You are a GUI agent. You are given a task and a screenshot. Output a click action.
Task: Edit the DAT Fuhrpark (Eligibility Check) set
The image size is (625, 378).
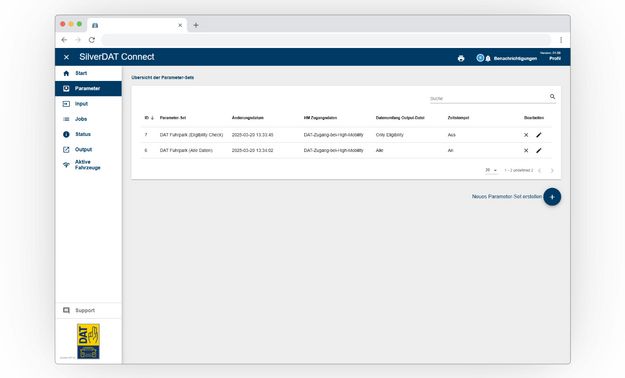click(539, 135)
